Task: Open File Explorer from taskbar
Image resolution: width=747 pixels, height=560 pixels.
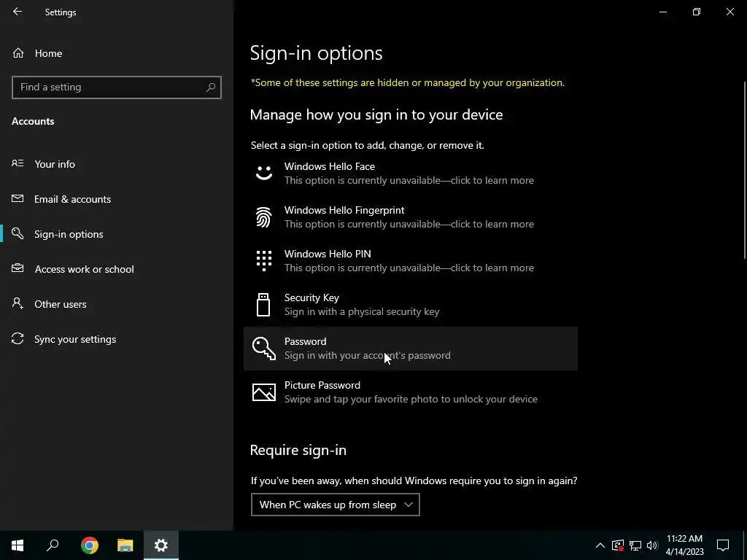Action: (x=125, y=545)
